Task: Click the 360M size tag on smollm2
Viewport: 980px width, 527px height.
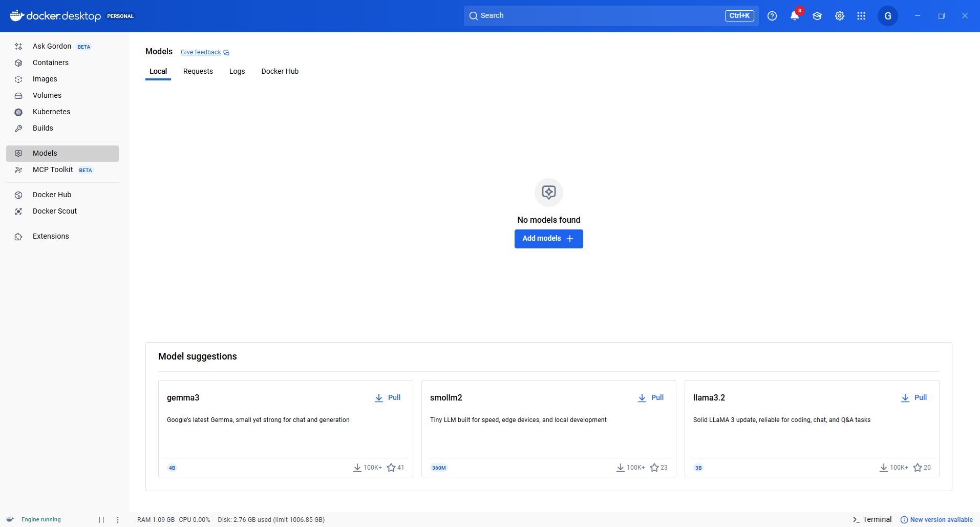Action: (x=439, y=468)
